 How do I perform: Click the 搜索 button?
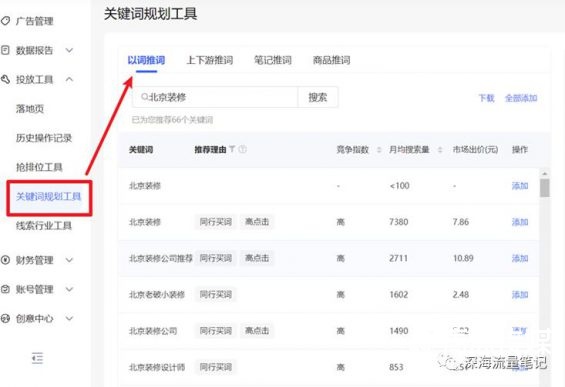318,97
